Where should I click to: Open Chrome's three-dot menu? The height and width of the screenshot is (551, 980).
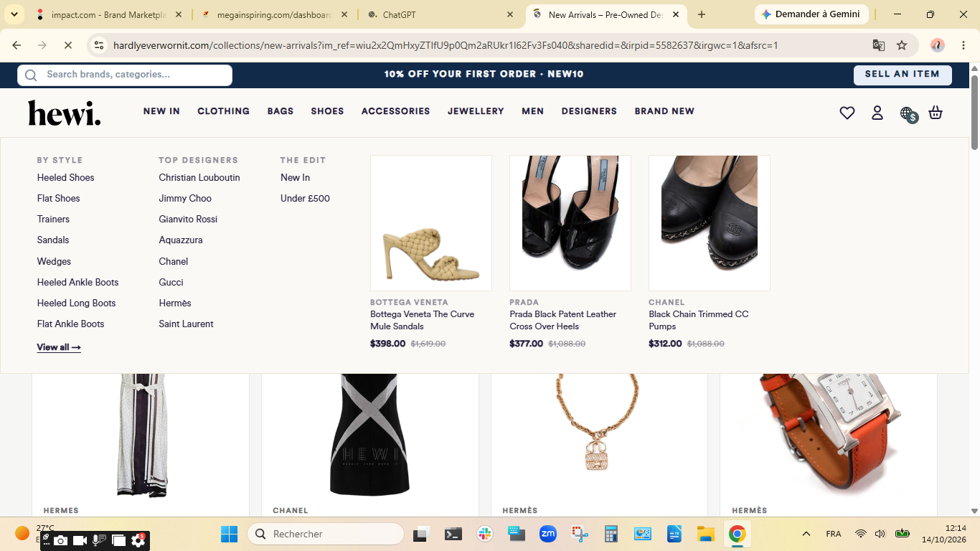tap(963, 45)
